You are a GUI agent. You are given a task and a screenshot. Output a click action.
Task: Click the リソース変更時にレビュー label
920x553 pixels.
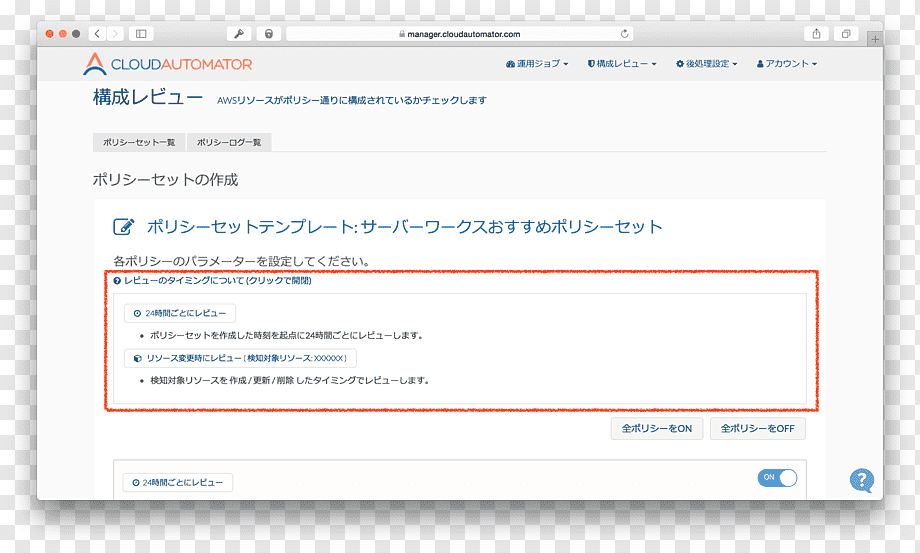pyautogui.click(x=241, y=358)
